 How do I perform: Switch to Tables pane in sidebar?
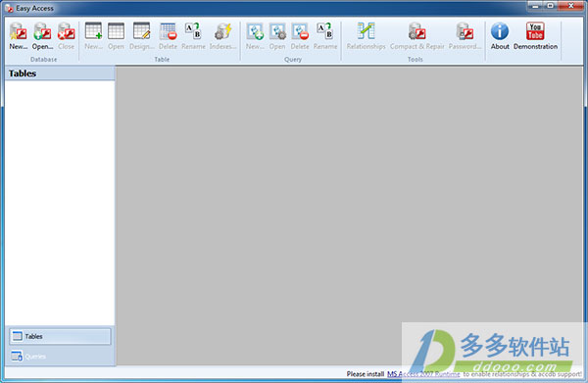(x=60, y=336)
